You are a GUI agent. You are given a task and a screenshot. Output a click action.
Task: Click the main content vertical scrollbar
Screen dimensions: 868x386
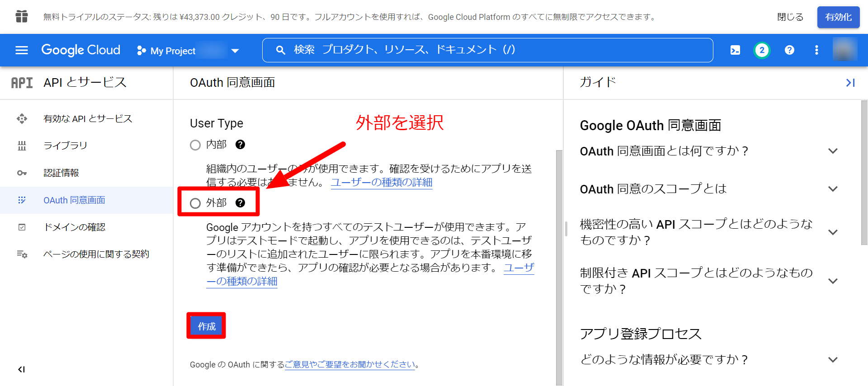tap(559, 267)
